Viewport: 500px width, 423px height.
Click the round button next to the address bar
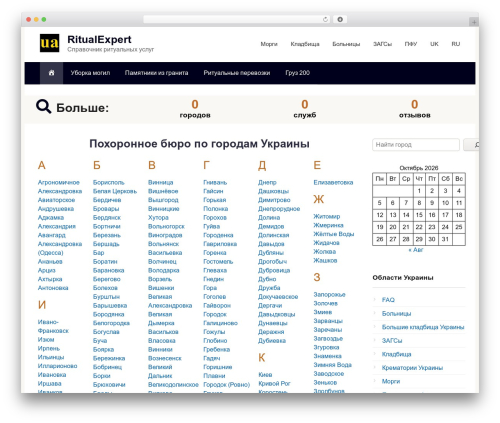pos(340,20)
